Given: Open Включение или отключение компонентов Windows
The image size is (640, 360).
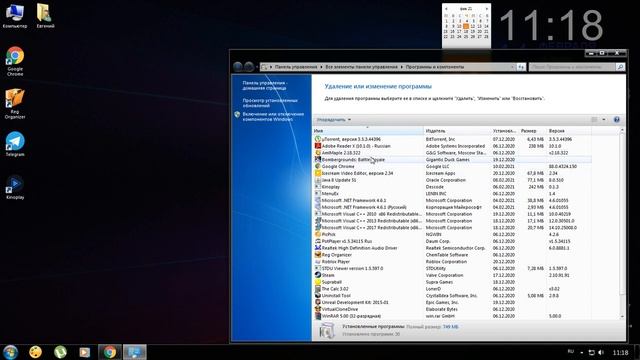Looking at the screenshot, I should [x=273, y=117].
